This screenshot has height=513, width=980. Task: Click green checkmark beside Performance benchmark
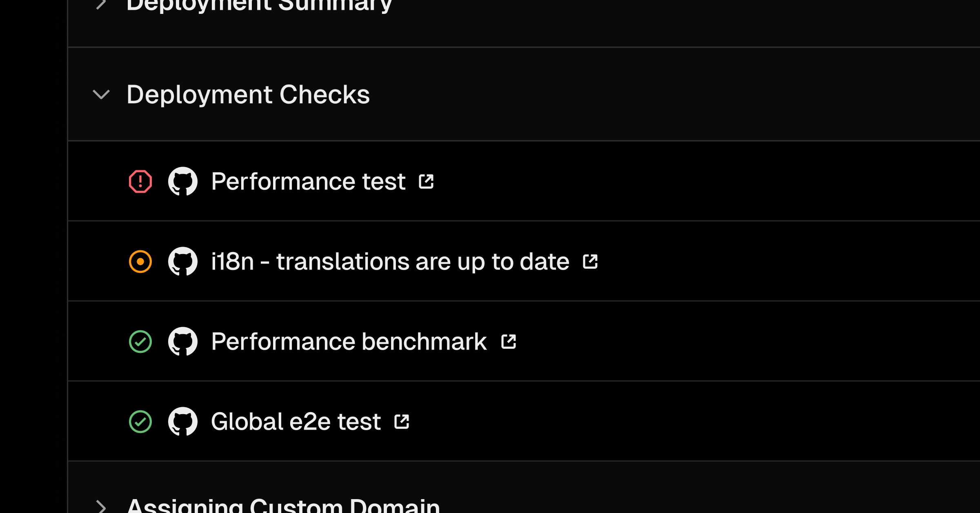coord(140,341)
